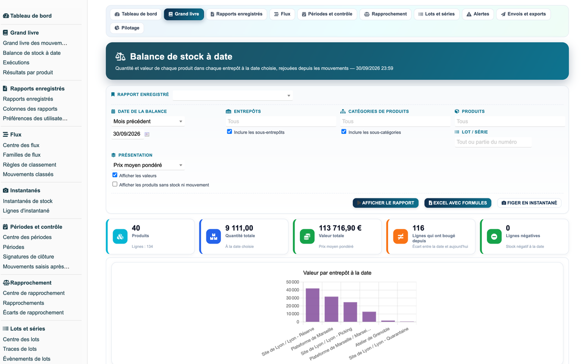Open the Pilotage tab

click(x=127, y=28)
